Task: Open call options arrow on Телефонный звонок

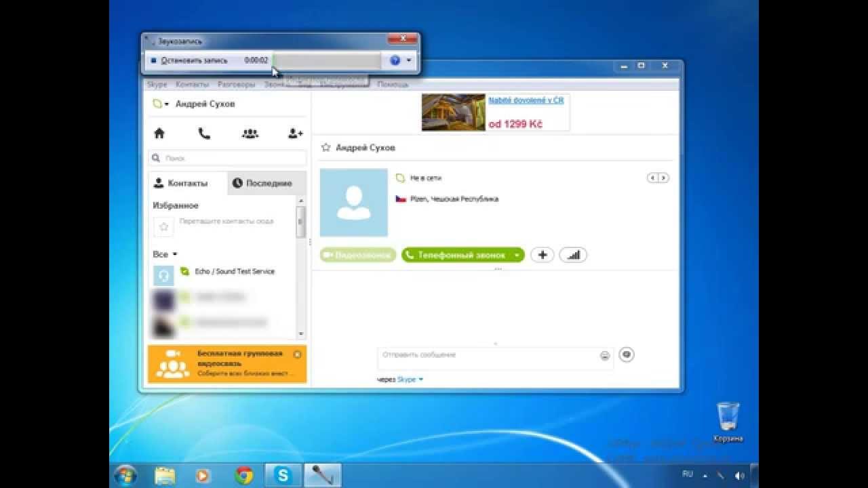Action: tap(517, 255)
